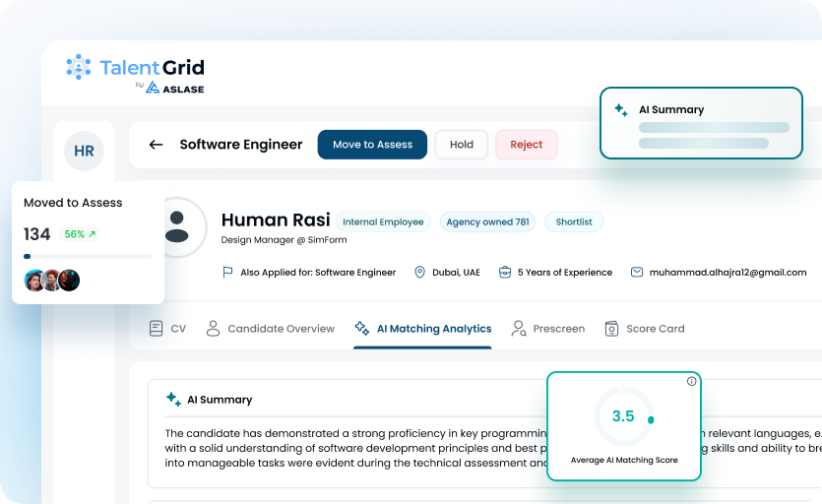Click the first avatar in Moved to Assess card
Screen dimensions: 822x504
pyautogui.click(x=34, y=281)
